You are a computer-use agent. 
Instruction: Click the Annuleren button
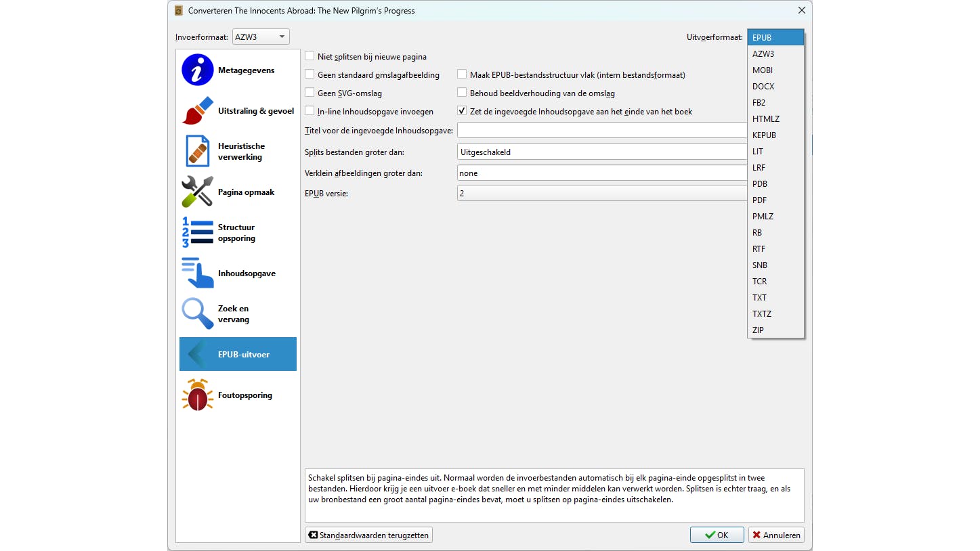[x=776, y=535]
